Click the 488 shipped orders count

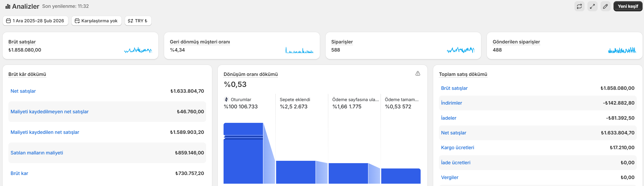click(x=497, y=50)
